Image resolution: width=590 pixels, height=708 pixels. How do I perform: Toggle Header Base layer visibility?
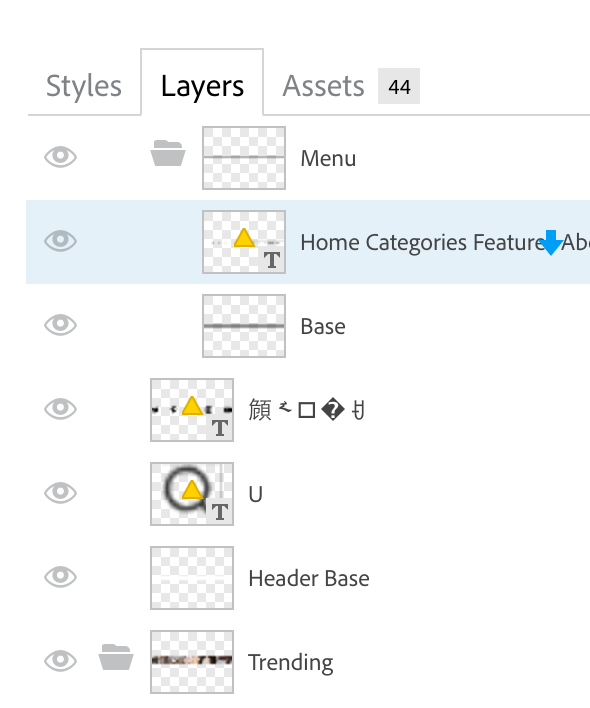[x=60, y=577]
